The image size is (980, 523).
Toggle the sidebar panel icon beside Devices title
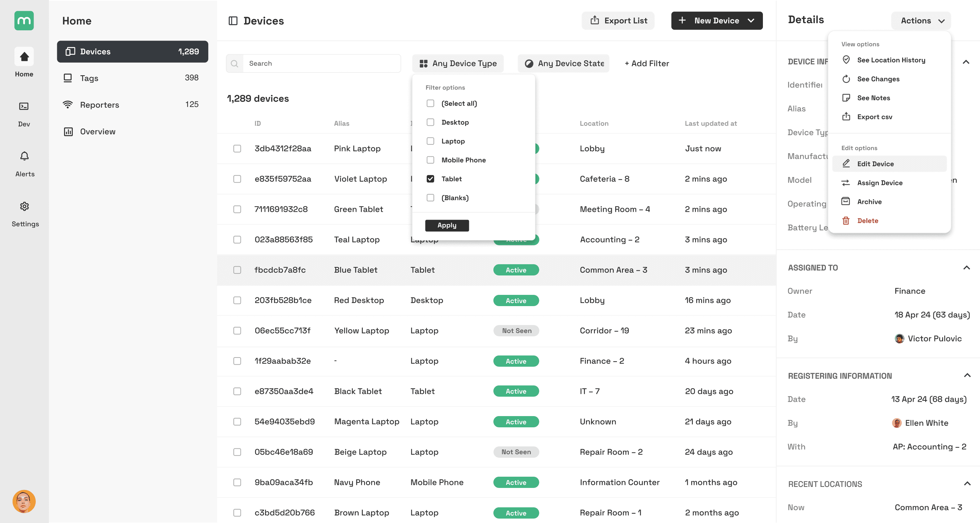coord(233,20)
